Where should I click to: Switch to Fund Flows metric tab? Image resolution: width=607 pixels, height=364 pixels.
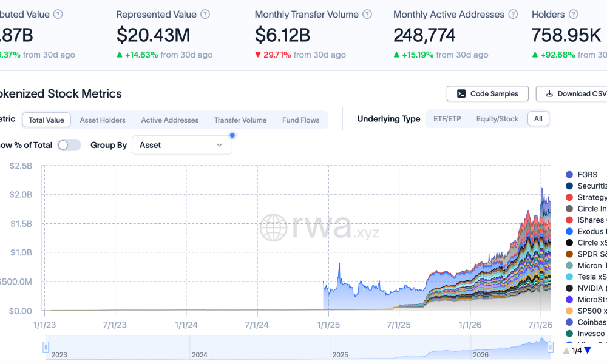click(x=301, y=120)
